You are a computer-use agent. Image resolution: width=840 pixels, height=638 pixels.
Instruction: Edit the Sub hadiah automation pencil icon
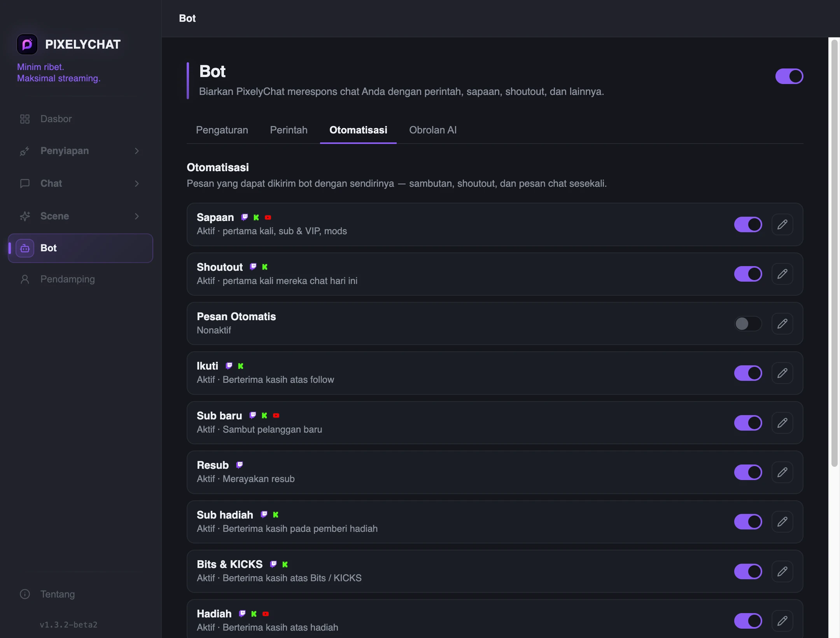tap(782, 522)
